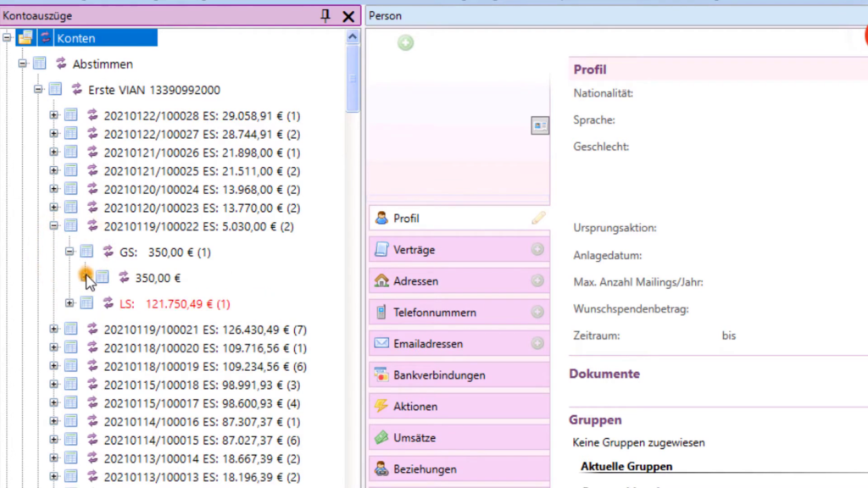The image size is (868, 488).
Task: Edit profile with the pencil icon
Action: point(538,218)
